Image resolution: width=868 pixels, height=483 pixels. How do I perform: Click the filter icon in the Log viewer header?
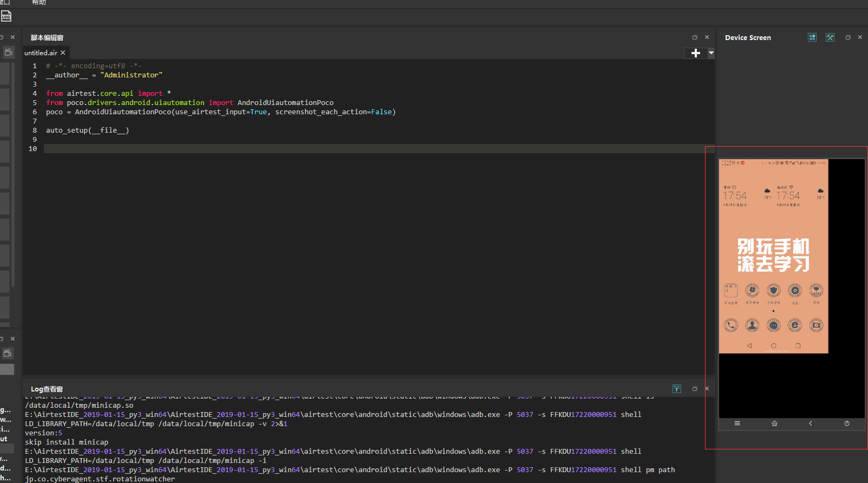[677, 389]
